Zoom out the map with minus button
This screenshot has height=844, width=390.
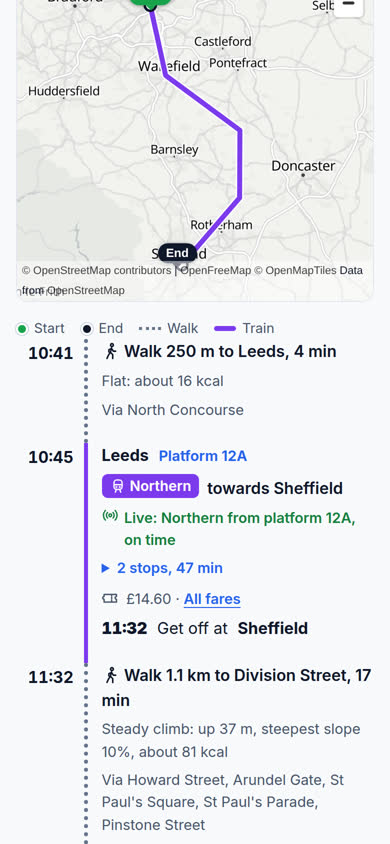tap(349, 5)
